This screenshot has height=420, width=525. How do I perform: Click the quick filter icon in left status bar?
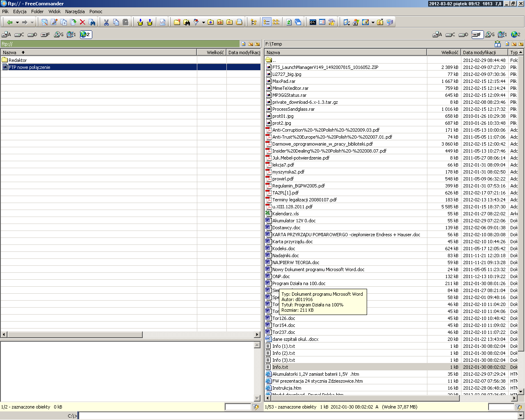point(256,407)
